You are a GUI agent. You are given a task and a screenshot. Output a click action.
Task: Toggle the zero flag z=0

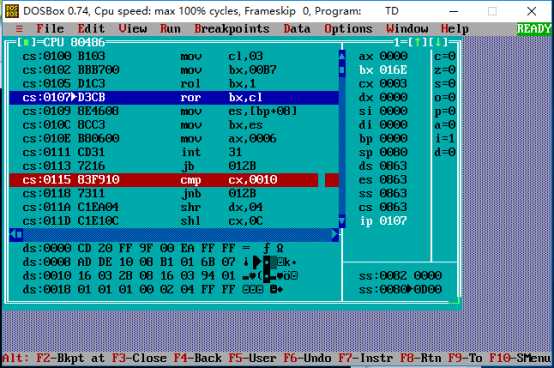tap(445, 70)
